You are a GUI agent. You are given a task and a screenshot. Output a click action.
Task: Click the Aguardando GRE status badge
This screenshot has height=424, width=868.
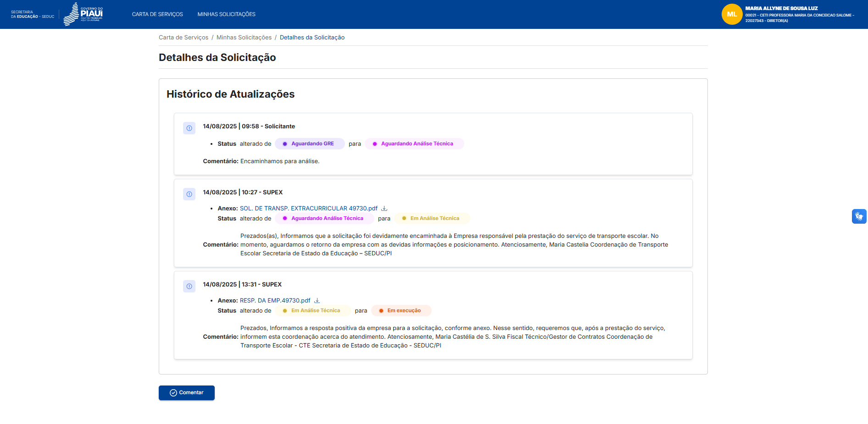pos(310,144)
